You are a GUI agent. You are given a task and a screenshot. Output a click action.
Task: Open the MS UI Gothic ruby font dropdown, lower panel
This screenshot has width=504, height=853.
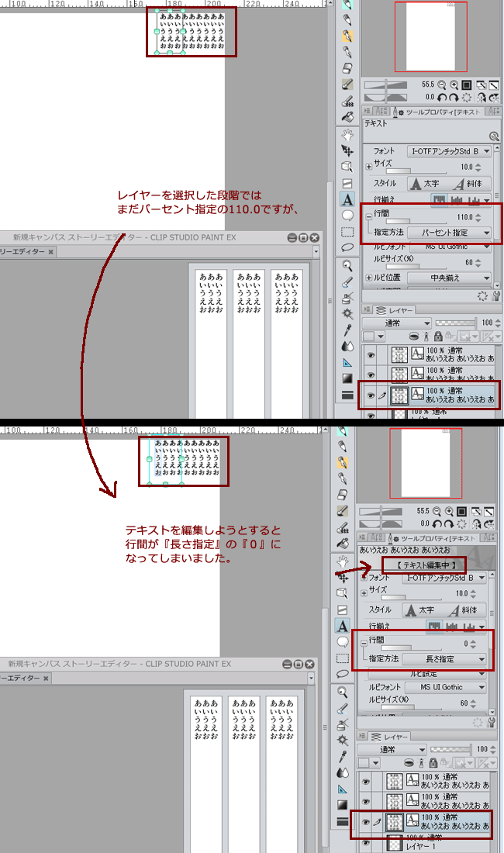coord(446,687)
